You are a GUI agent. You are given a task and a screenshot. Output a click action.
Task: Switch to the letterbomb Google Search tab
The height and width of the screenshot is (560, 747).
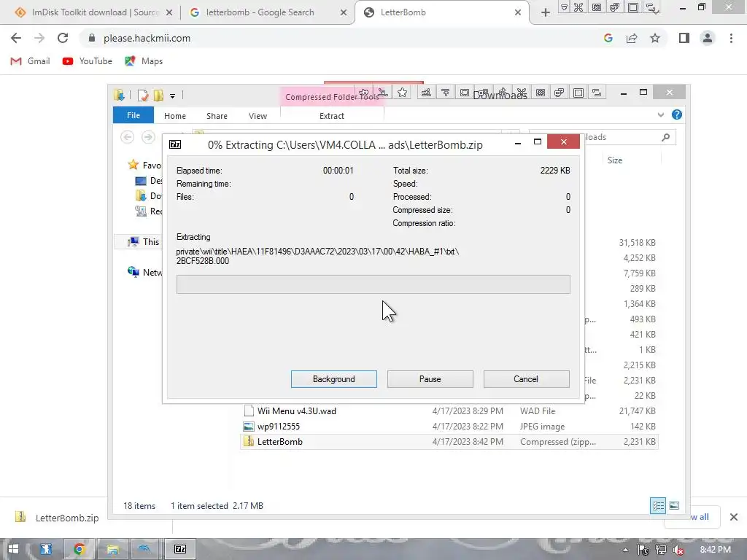pyautogui.click(x=268, y=12)
